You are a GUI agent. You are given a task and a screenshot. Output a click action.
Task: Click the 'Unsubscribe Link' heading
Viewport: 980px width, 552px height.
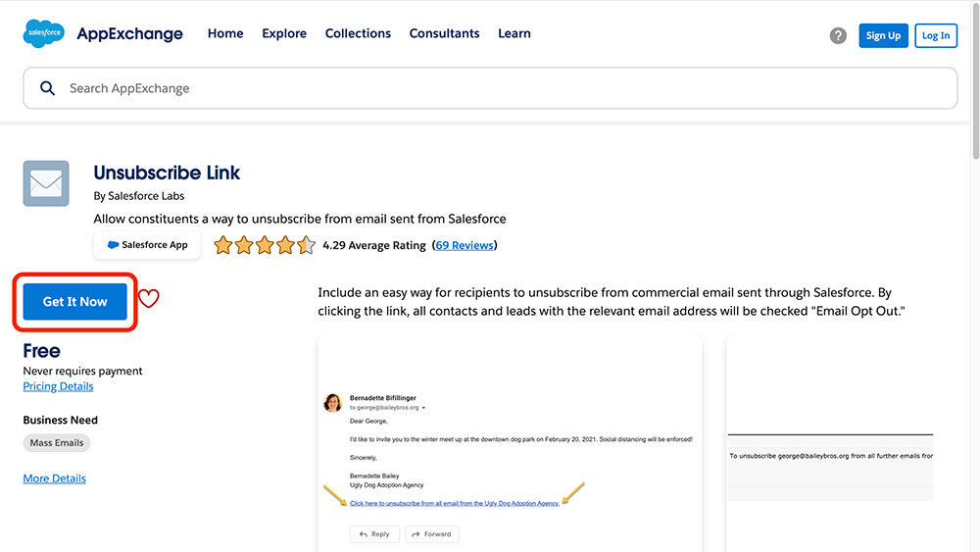point(167,173)
